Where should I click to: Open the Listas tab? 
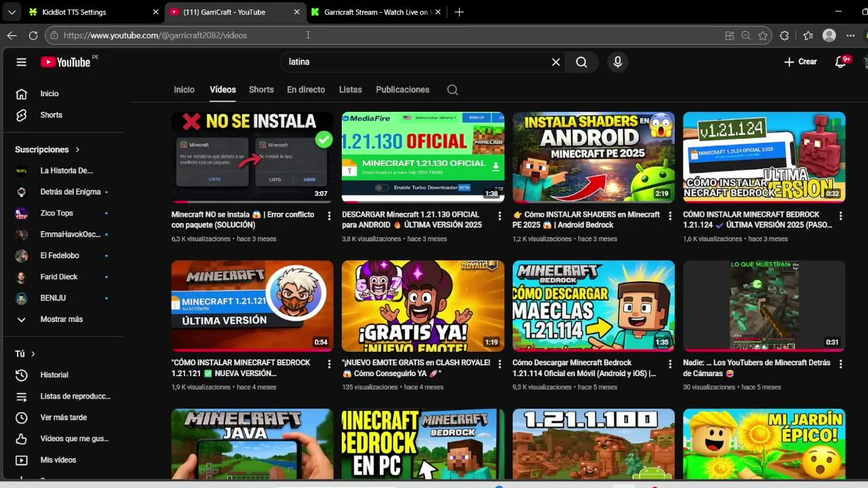(x=351, y=89)
